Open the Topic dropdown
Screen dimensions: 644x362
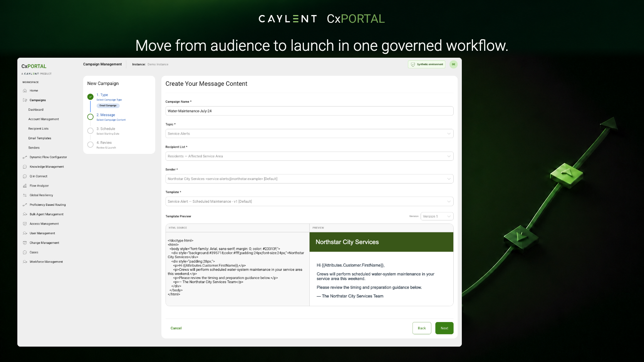[x=309, y=133]
